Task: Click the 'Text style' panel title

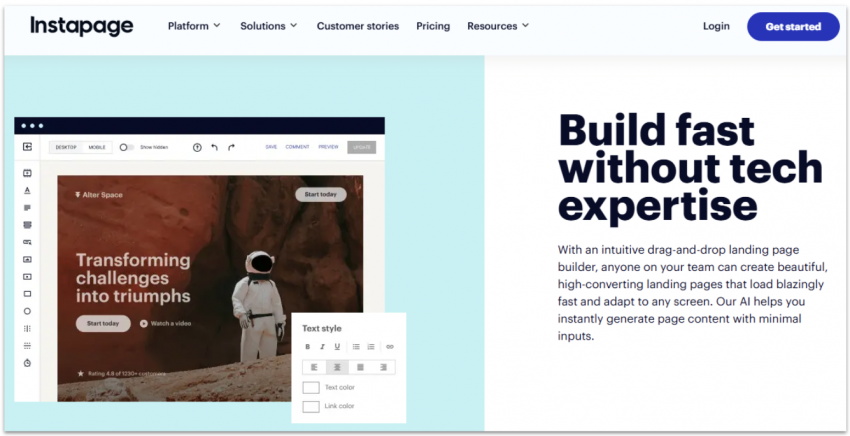Action: (x=321, y=329)
